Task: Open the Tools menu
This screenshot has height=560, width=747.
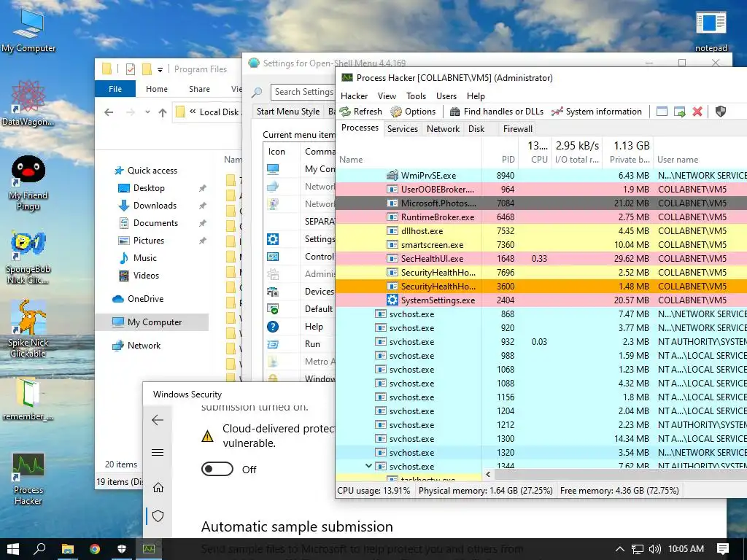Action: (x=416, y=96)
